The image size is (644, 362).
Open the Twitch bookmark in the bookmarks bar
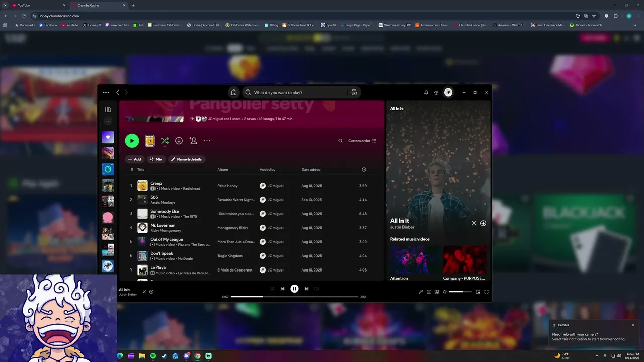click(117, 25)
